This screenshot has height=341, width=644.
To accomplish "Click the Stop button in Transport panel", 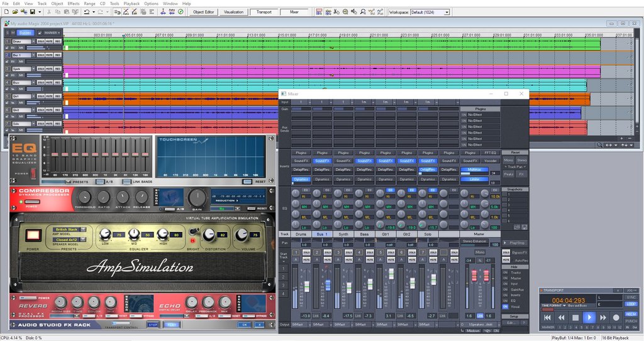I will click(575, 318).
